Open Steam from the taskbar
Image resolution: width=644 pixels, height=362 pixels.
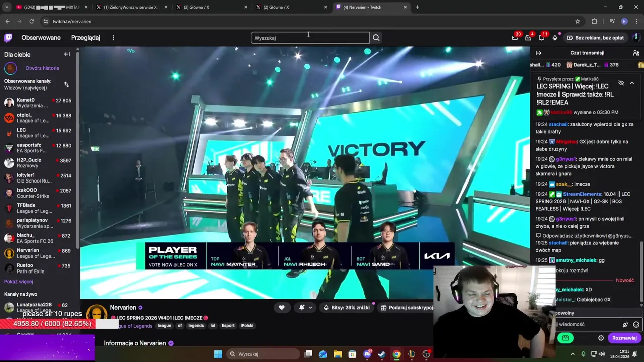[x=382, y=354]
